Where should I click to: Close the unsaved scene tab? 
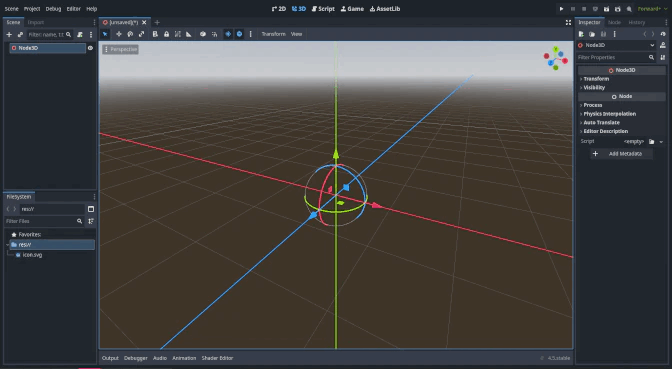144,22
